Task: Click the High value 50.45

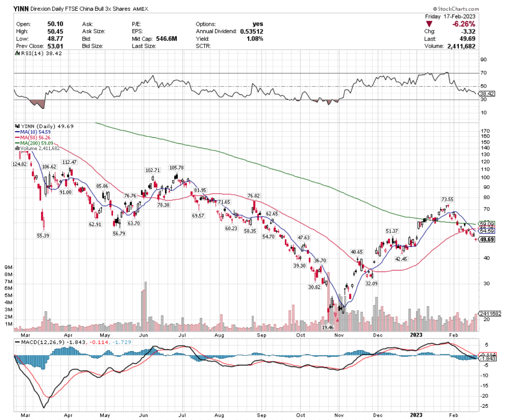Action: pos(55,32)
